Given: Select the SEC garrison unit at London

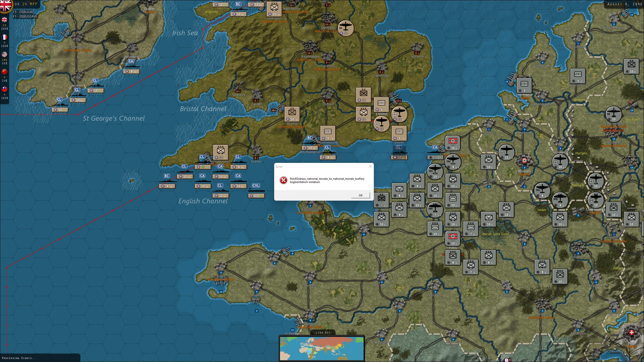Looking at the screenshot, I should pos(381,105).
